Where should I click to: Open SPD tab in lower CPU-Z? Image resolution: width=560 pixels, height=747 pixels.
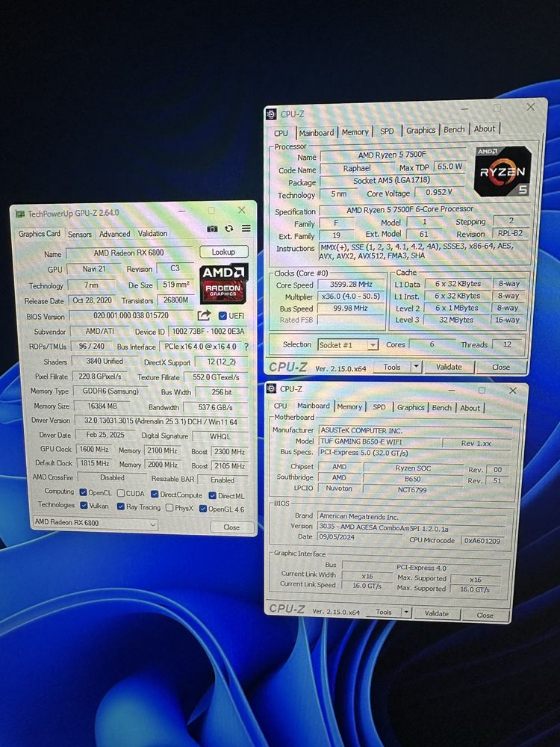point(379,407)
